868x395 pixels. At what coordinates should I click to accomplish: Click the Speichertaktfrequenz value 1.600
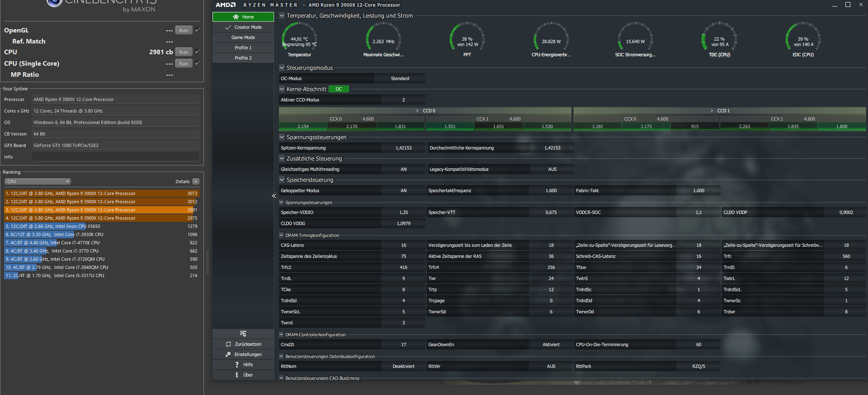click(551, 191)
